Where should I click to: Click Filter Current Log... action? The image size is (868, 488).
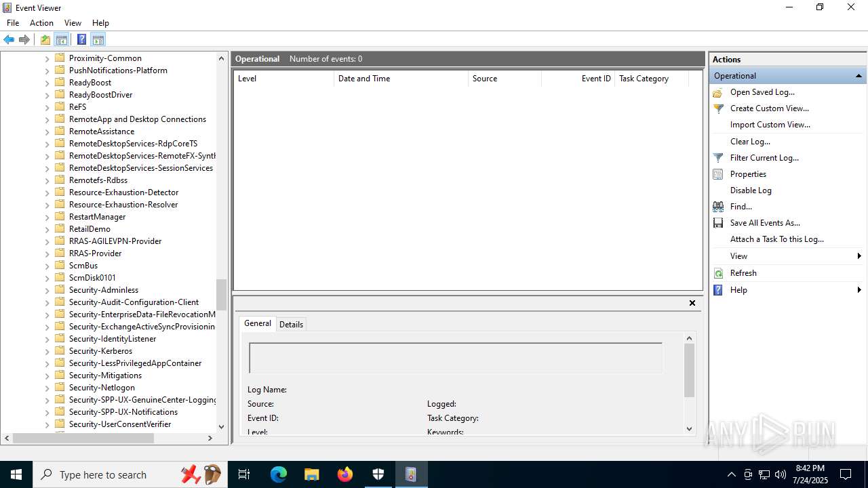764,158
